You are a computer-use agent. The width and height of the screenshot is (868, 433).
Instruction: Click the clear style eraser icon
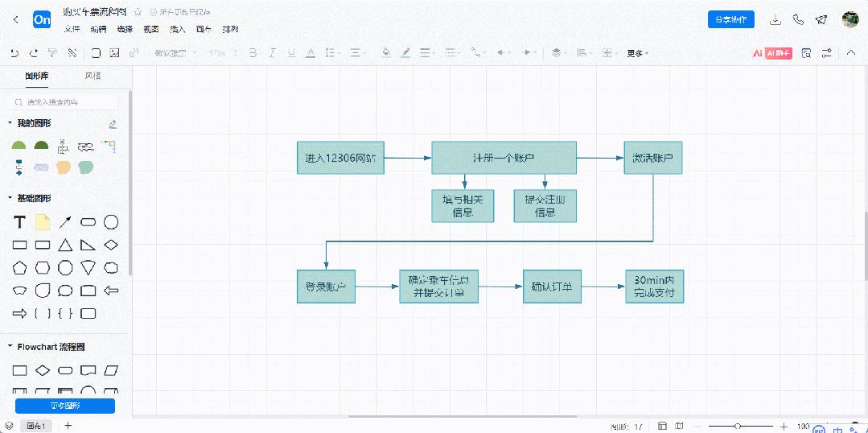click(x=72, y=53)
